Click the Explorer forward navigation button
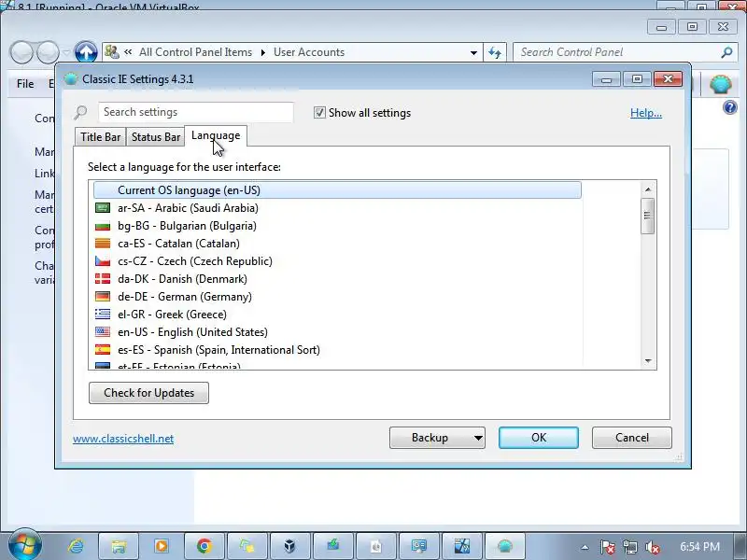 48,52
